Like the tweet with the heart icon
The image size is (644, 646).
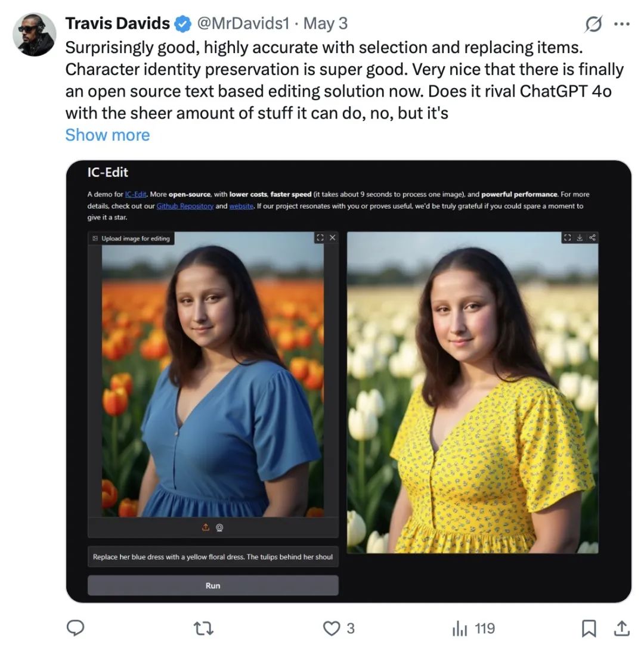click(x=331, y=628)
